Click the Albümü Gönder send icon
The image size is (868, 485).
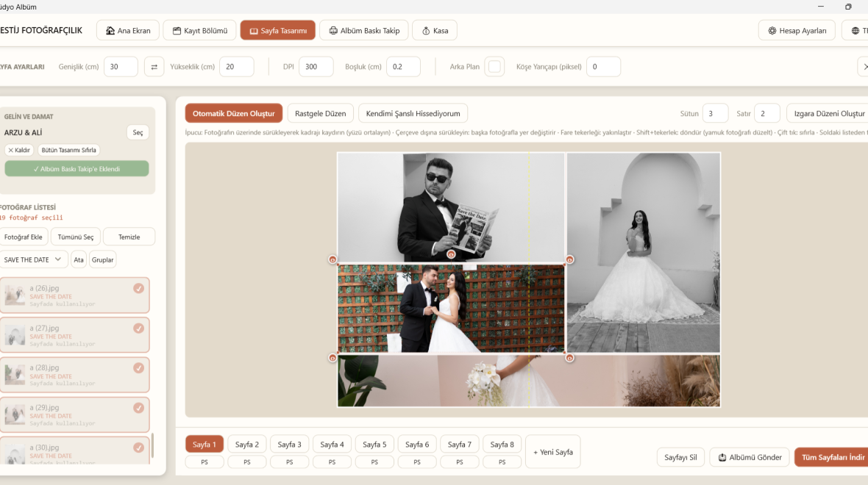point(722,457)
